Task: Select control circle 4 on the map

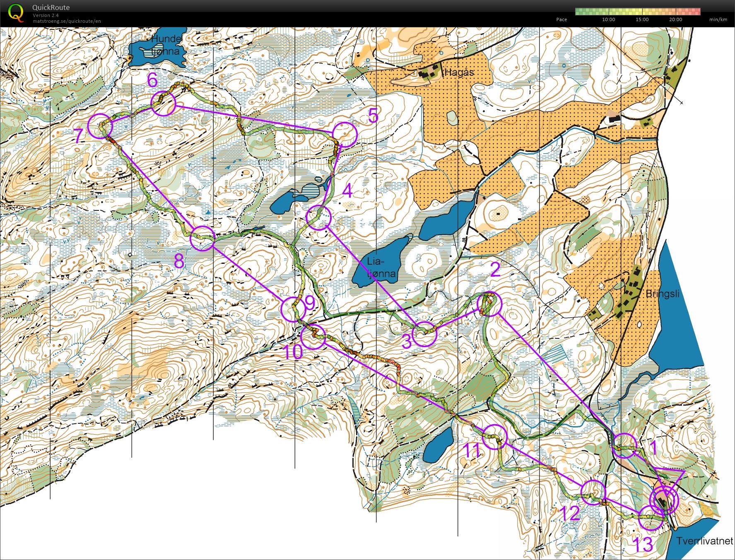Action: click(x=319, y=217)
